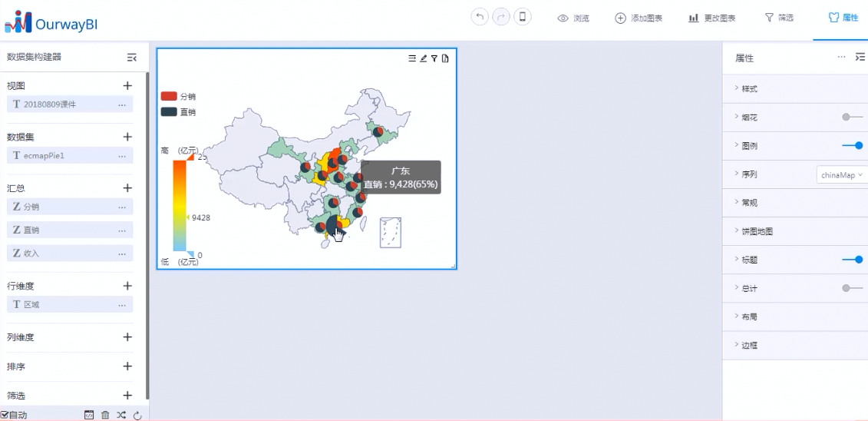868x421 pixels.
Task: Uncheck the 自动 checkbox
Action: (5, 415)
